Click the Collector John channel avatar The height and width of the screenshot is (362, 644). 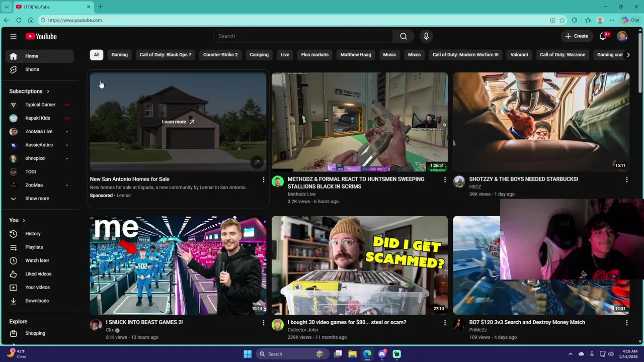(278, 325)
